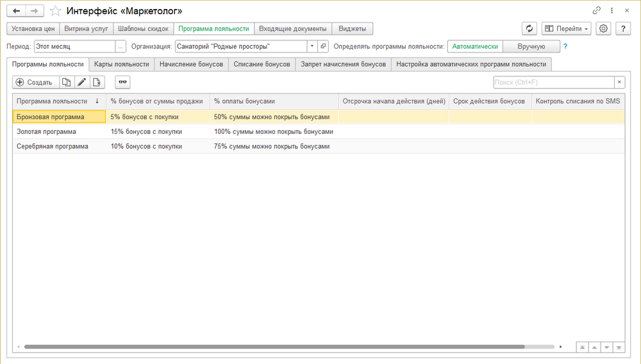Click the copy loyalty program icon
Screen dimensions: 641x364
pos(66,82)
